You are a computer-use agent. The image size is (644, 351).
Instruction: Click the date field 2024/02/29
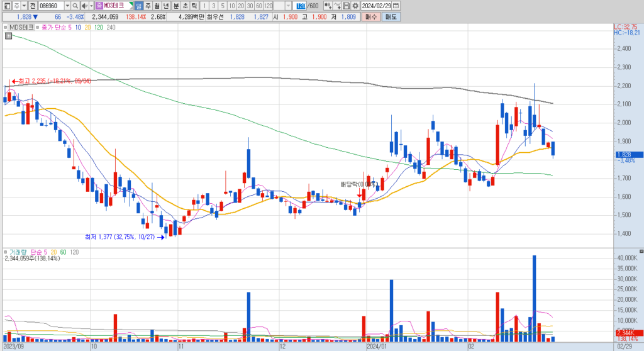[376, 6]
